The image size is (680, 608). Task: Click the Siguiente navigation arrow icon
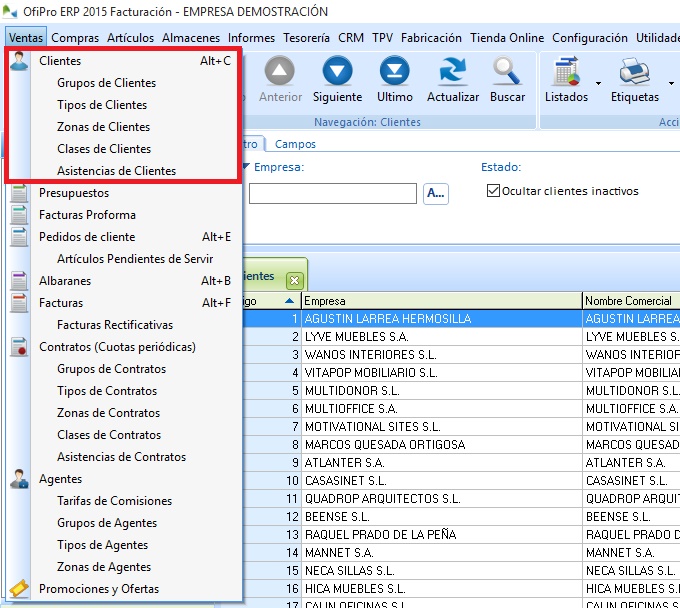point(337,72)
